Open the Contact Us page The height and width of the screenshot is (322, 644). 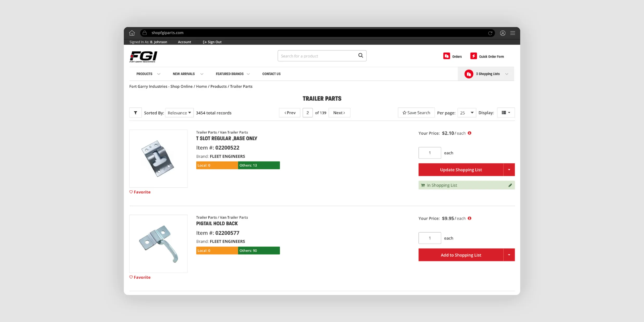click(271, 74)
